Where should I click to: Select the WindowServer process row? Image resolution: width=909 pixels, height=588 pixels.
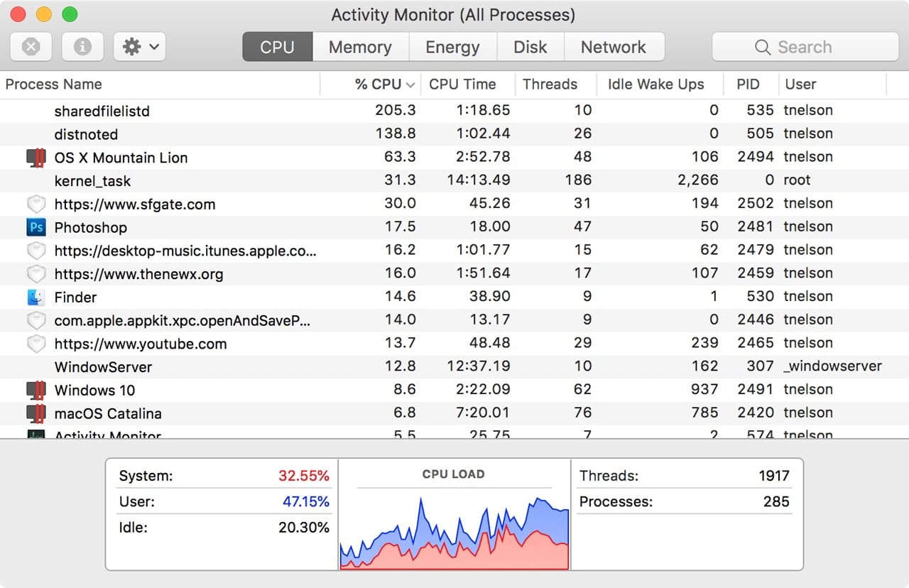pos(454,366)
